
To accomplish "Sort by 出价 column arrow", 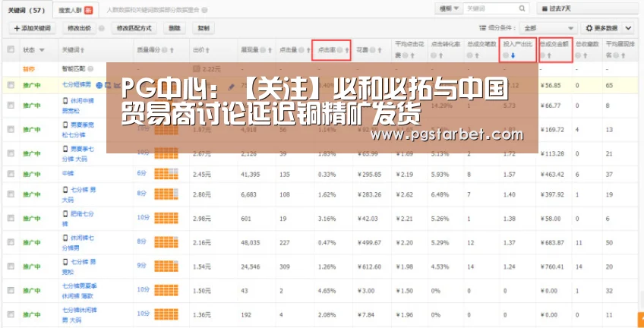I will pyautogui.click(x=207, y=50).
